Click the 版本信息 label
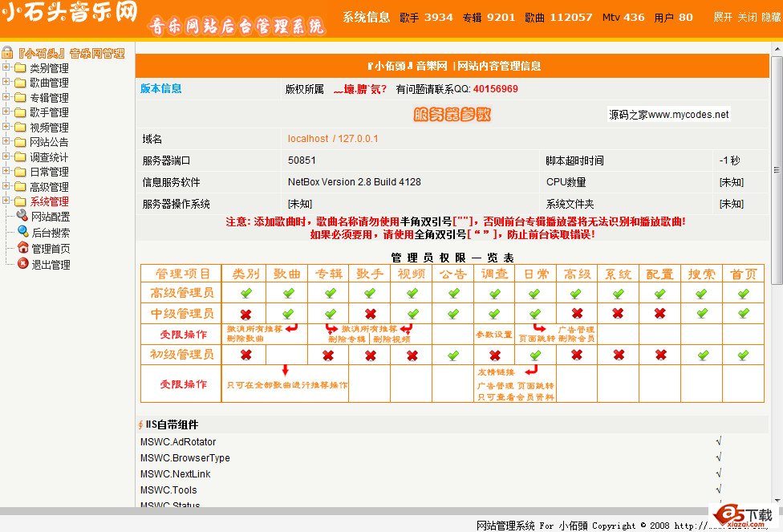This screenshot has height=532, width=783. pos(160,89)
